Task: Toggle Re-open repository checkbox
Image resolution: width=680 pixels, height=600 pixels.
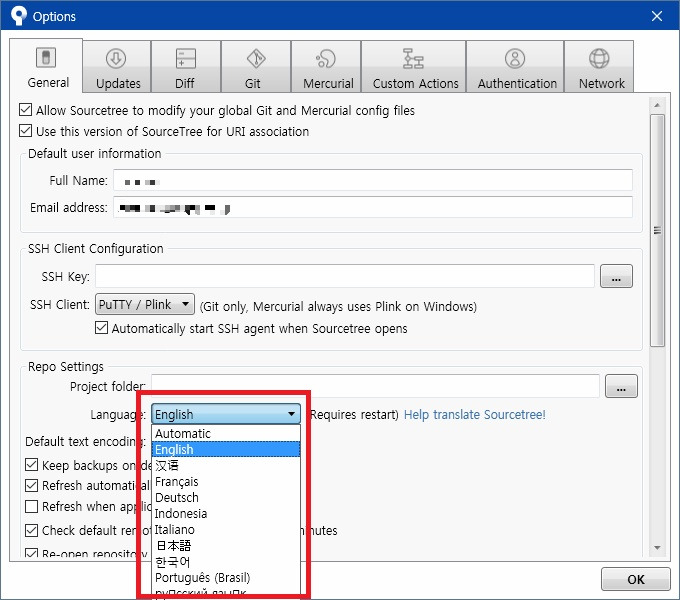Action: coord(31,553)
